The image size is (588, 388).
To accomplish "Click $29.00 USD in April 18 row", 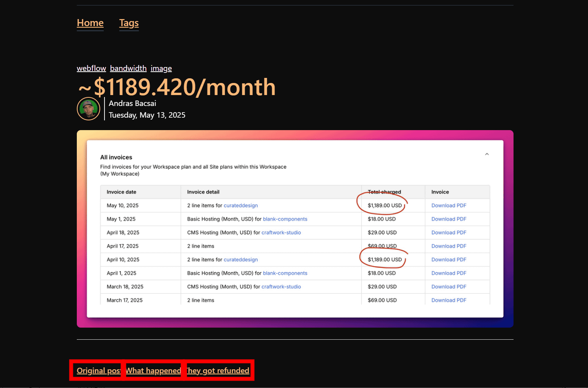I will tap(382, 233).
